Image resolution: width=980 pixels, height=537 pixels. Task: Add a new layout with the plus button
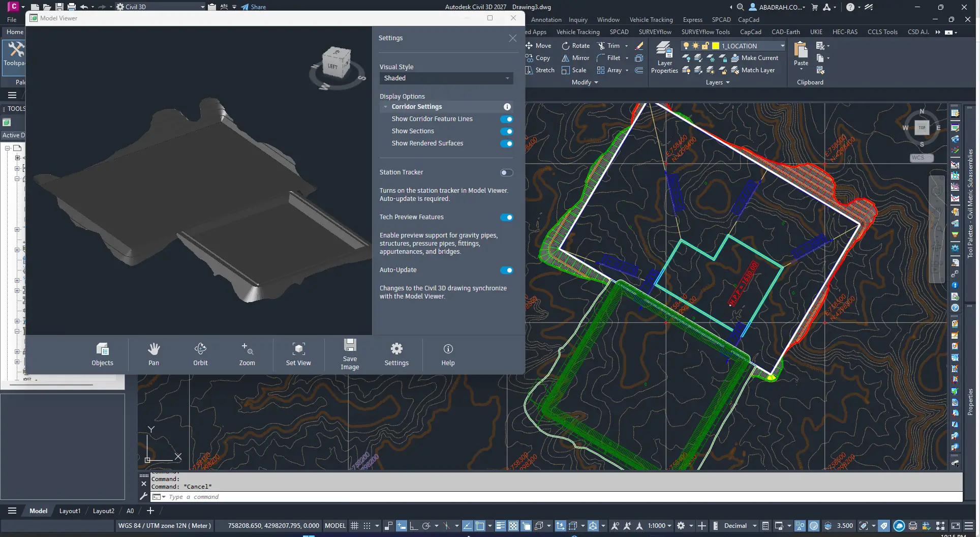[150, 511]
